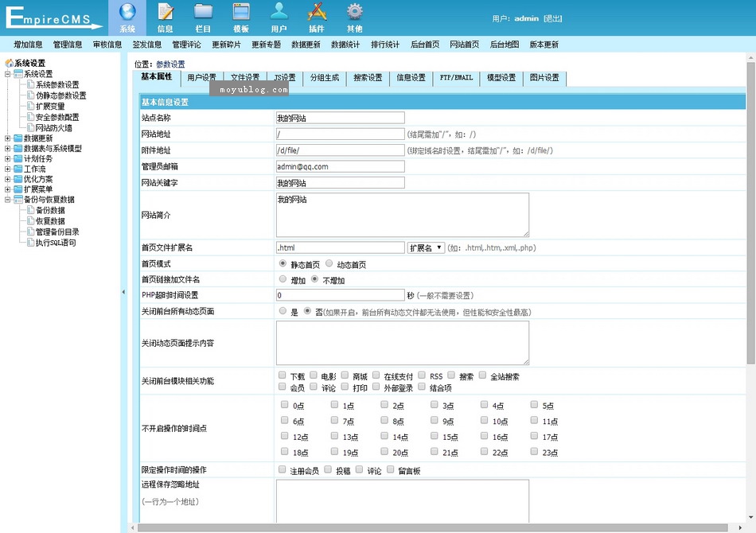Collapse sidebar using the left arrow handle
Image resolution: width=756 pixels, height=533 pixels.
(x=123, y=292)
